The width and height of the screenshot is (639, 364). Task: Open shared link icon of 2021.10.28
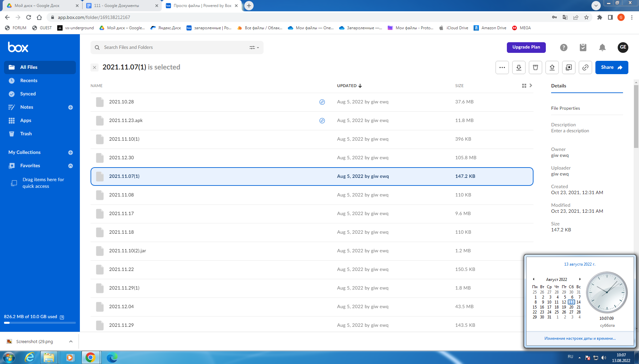pyautogui.click(x=322, y=102)
